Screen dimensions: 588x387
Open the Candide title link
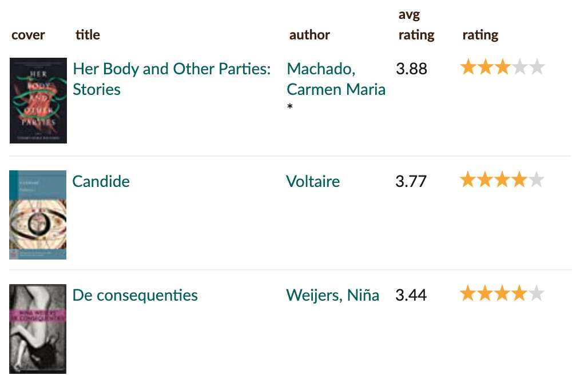click(x=101, y=181)
